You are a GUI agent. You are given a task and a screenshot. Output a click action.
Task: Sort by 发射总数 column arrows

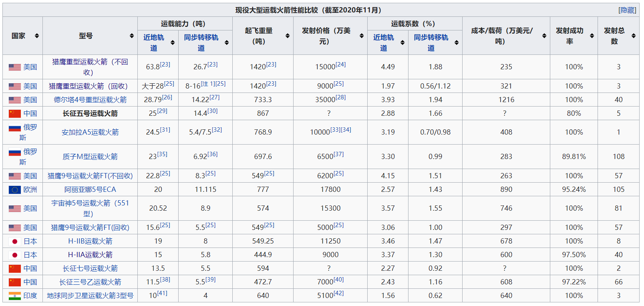point(634,36)
